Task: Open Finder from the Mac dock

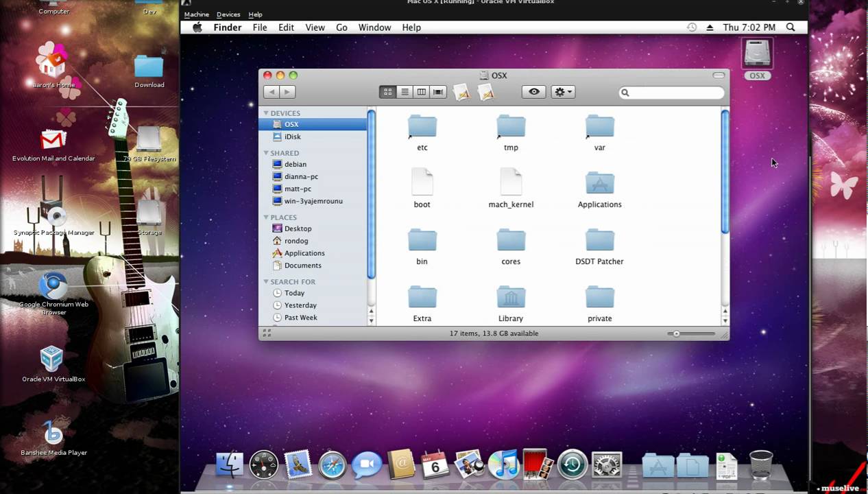Action: [230, 465]
